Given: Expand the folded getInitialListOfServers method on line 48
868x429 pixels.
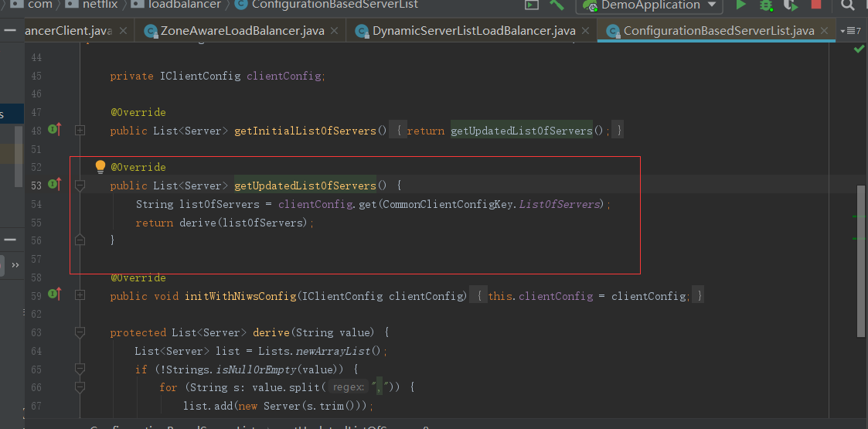Looking at the screenshot, I should coord(80,131).
